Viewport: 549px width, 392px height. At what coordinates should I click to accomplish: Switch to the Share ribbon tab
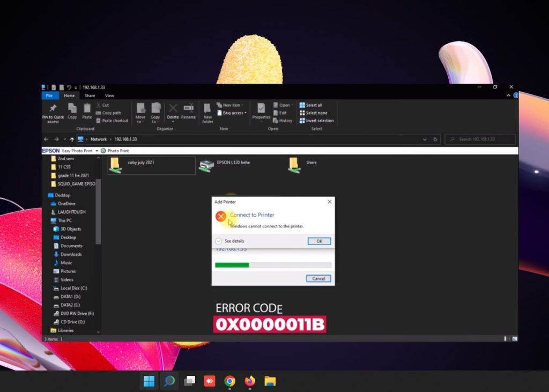click(90, 95)
